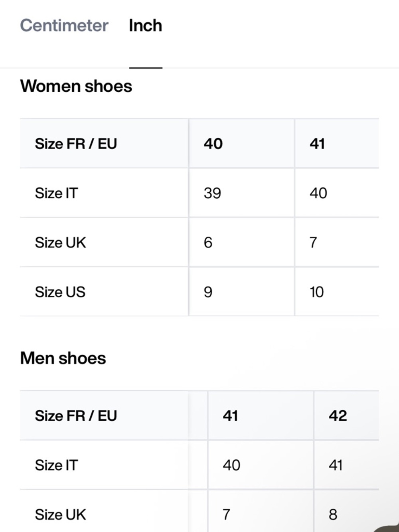Image resolution: width=399 pixels, height=532 pixels.
Task: Select size 42 header in Men shoes table
Action: 338,416
